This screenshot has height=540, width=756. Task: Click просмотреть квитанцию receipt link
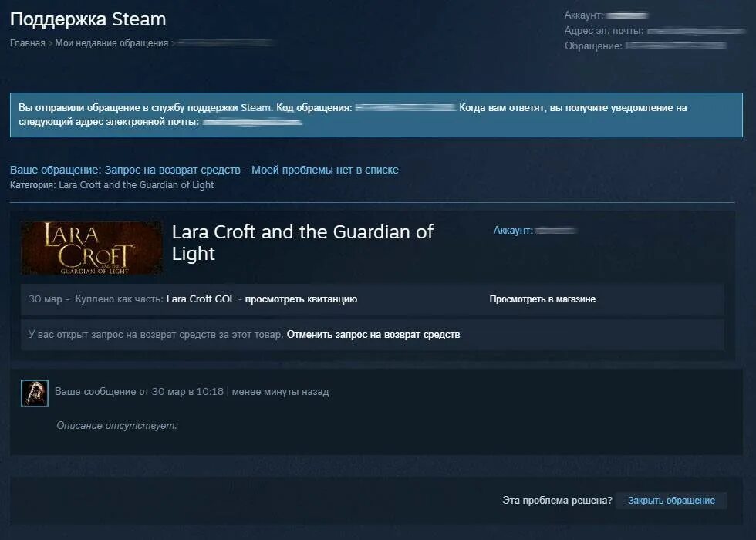(301, 299)
